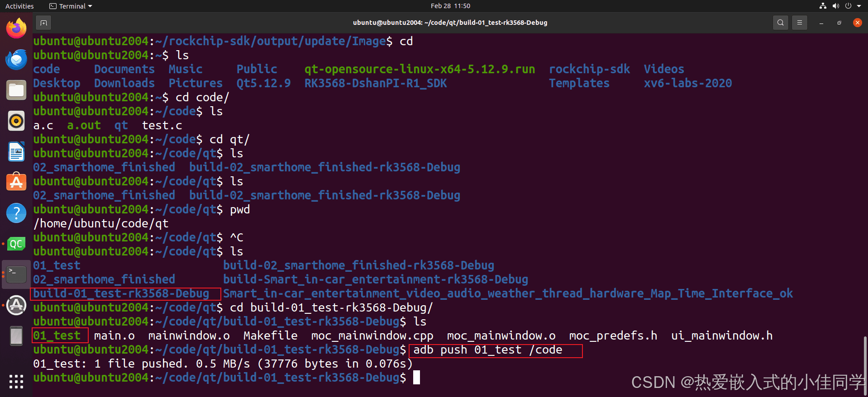Click the 'rockchip-sdk' directory name

pyautogui.click(x=589, y=69)
